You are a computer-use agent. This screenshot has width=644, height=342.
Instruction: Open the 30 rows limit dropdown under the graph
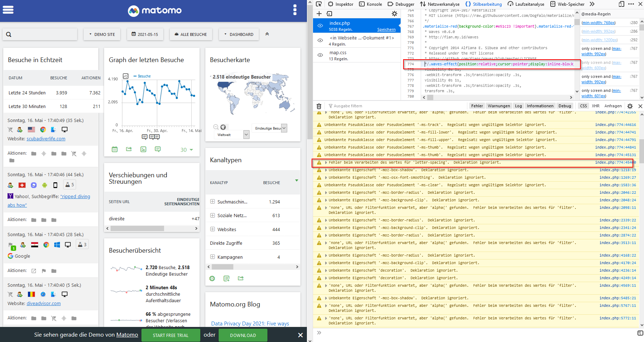(x=187, y=150)
